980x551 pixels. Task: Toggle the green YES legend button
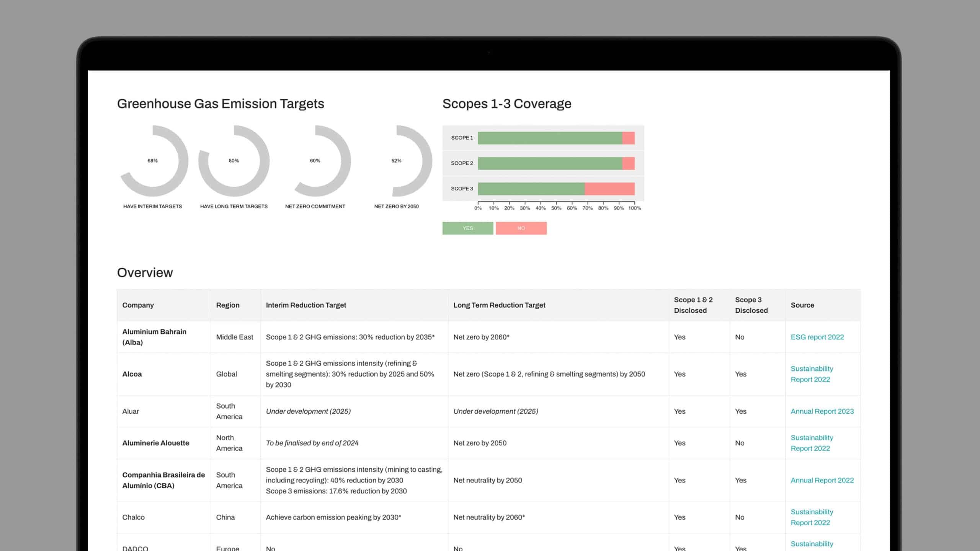point(467,228)
